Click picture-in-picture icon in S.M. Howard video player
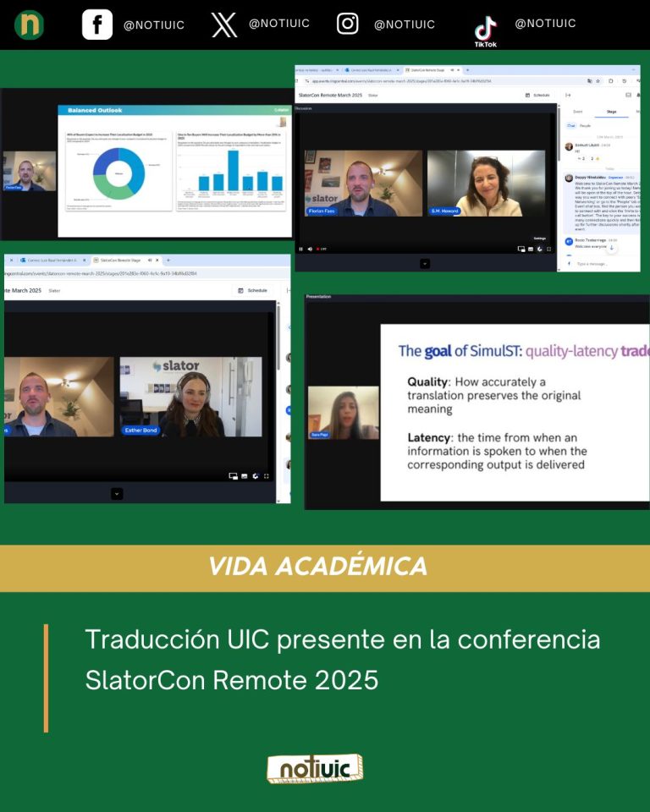The width and height of the screenshot is (650, 812). pos(521,249)
